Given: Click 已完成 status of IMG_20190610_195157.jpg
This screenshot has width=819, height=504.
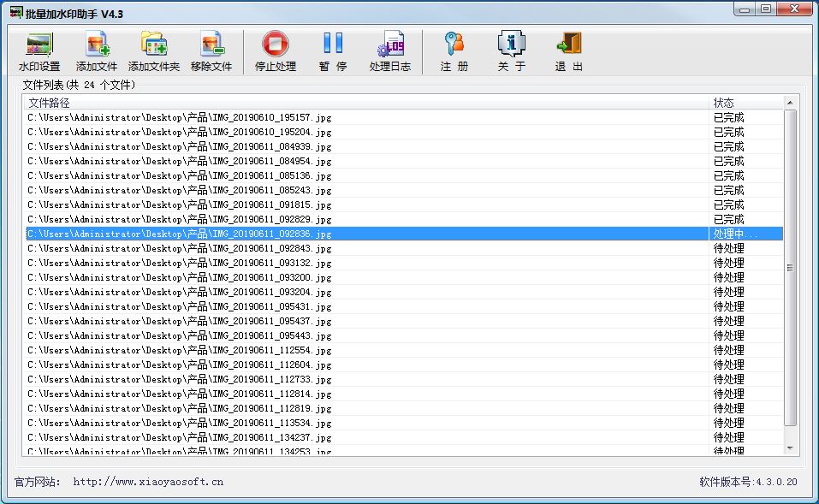Looking at the screenshot, I should [728, 117].
